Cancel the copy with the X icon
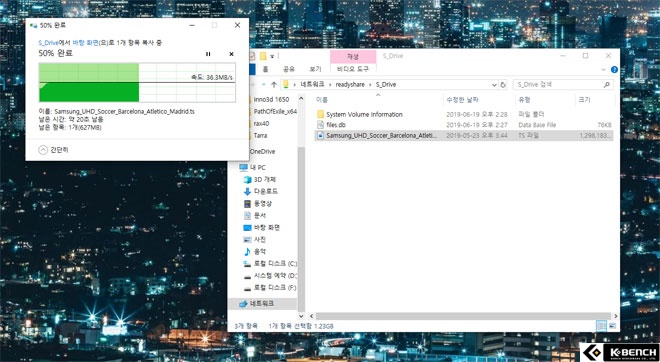The image size is (660, 362). click(231, 54)
